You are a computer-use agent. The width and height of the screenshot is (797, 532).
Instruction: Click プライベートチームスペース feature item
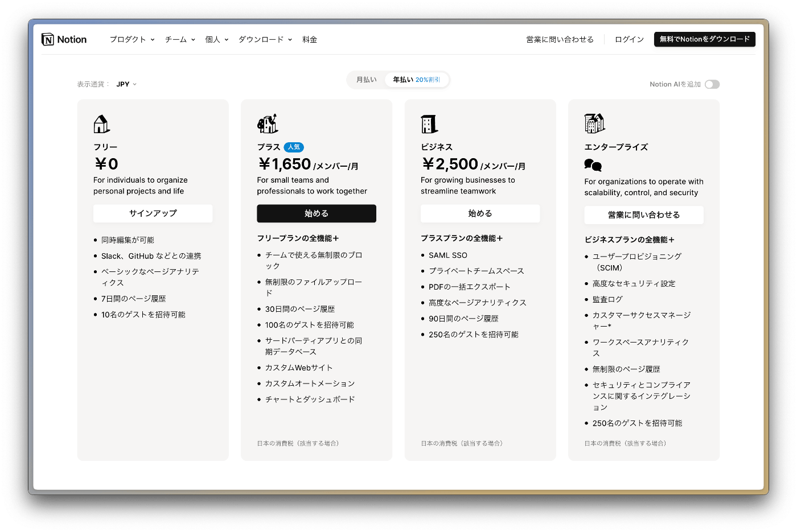[476, 271]
